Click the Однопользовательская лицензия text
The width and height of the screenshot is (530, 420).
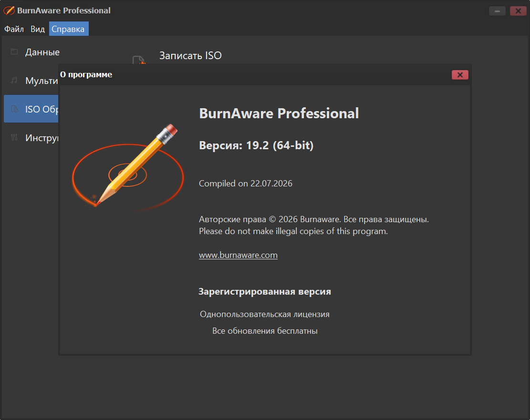click(x=265, y=314)
